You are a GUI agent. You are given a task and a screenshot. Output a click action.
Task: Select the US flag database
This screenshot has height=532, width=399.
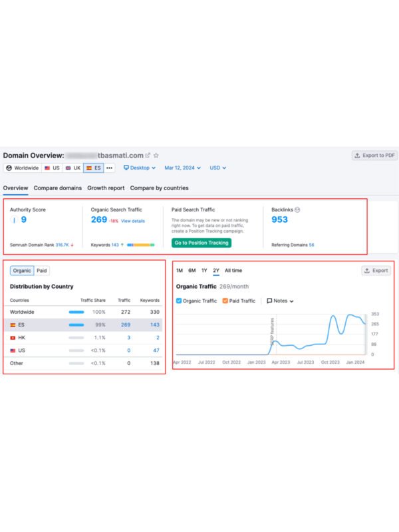point(52,168)
